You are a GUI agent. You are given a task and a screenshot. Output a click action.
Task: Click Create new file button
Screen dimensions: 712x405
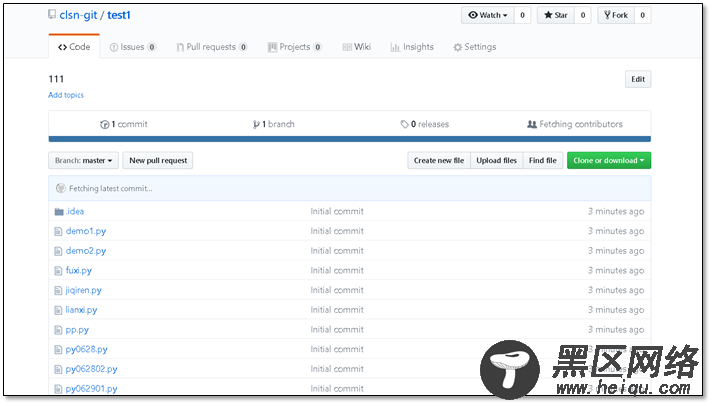439,161
